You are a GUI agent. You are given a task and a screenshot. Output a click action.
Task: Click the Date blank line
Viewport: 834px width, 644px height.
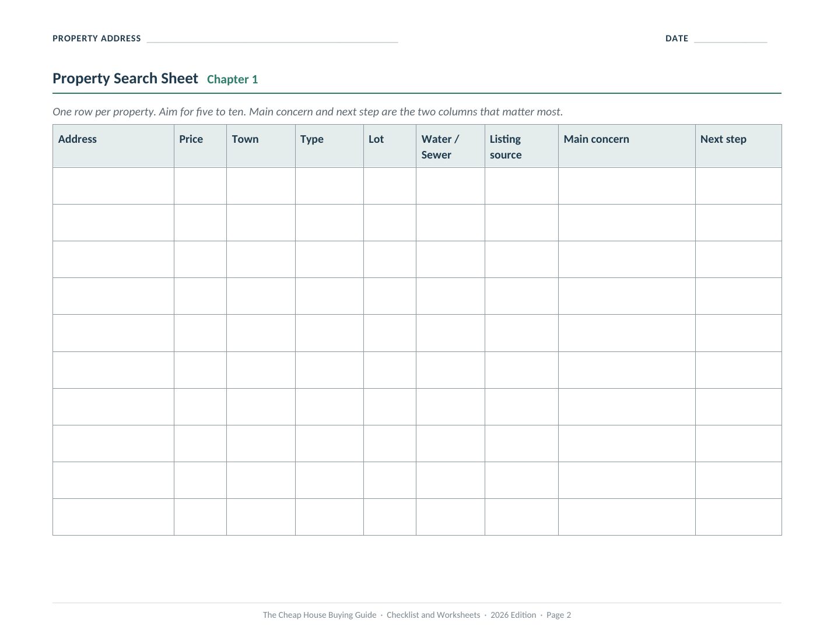pos(731,39)
